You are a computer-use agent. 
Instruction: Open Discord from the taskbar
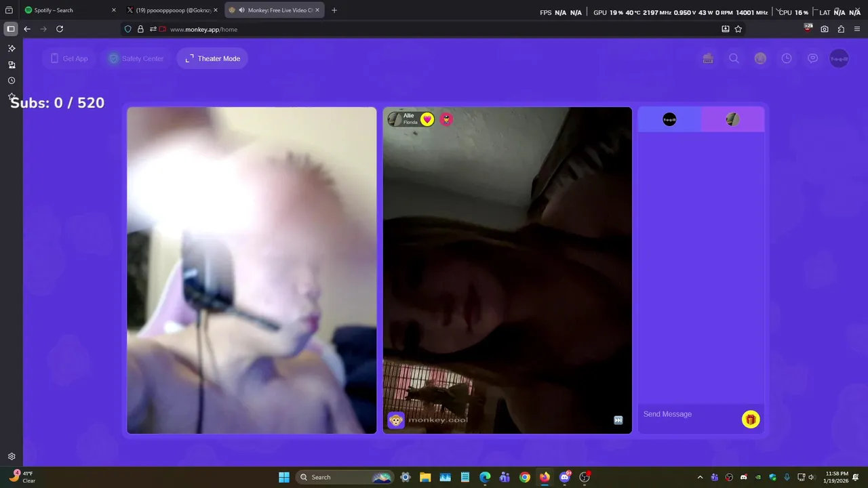click(x=565, y=477)
